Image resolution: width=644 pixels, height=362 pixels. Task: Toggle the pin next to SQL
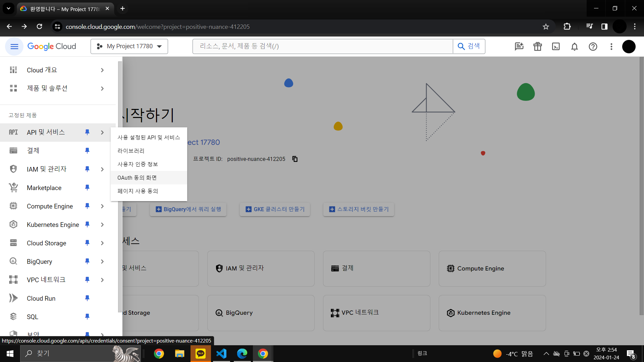[x=87, y=317]
